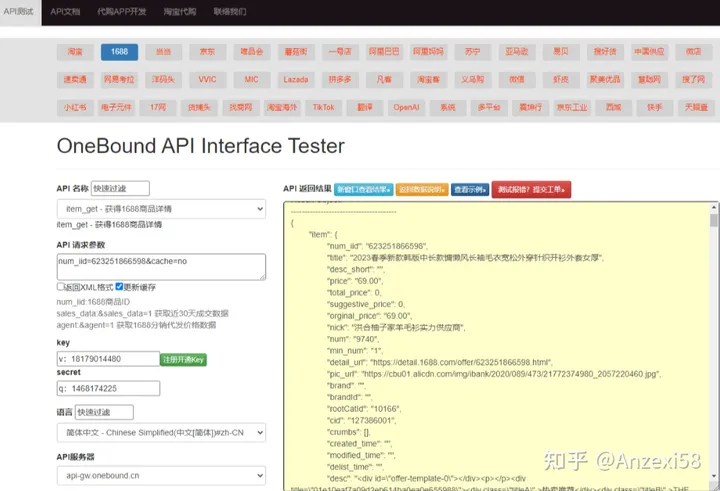Open 淘宝代购 in the top navigation
This screenshot has height=491, width=720.
(x=180, y=11)
